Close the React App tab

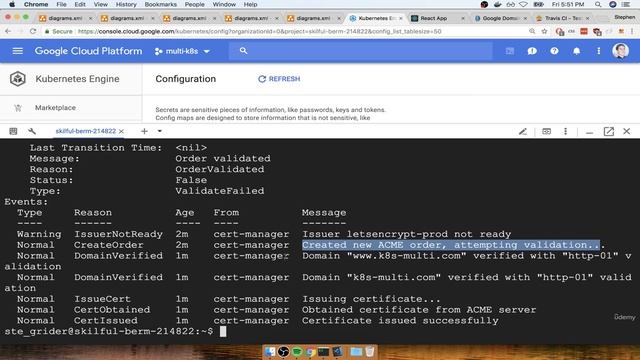tap(463, 18)
